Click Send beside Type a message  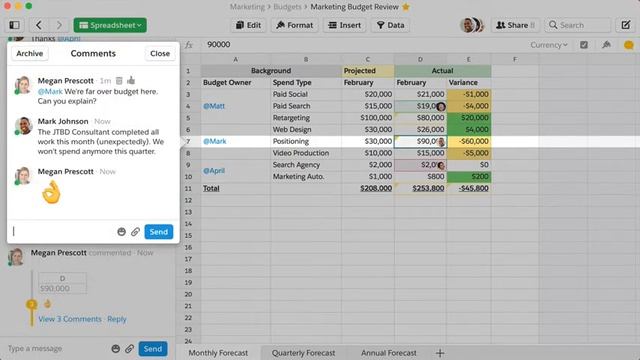[153, 349]
